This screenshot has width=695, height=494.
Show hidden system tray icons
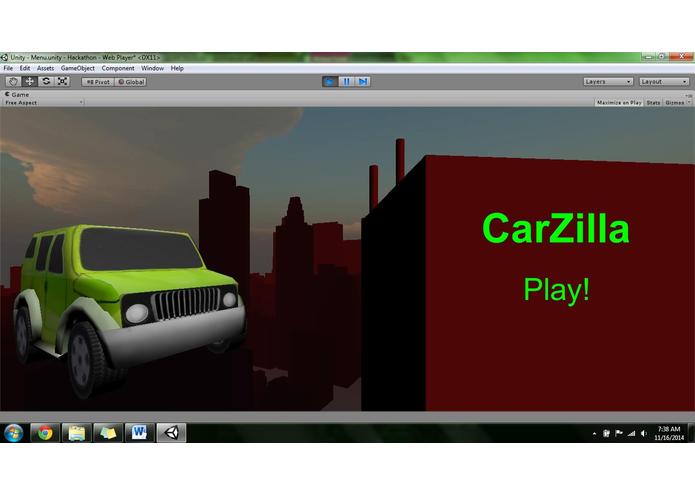pos(594,434)
